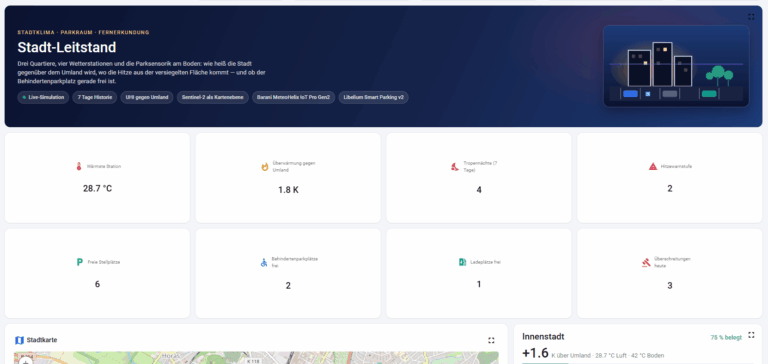Click the +1.6 value in the Innenstadt panel

point(535,353)
